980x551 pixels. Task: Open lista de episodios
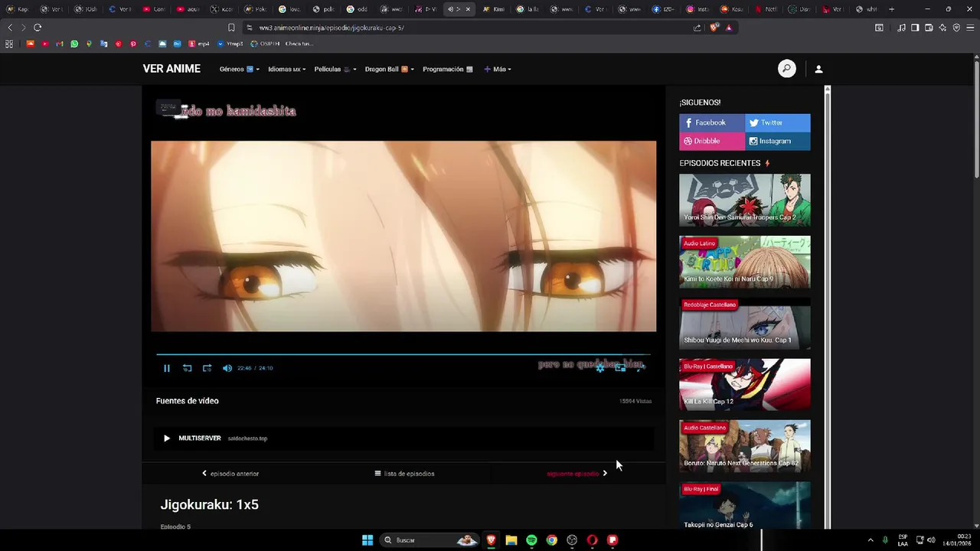point(404,474)
